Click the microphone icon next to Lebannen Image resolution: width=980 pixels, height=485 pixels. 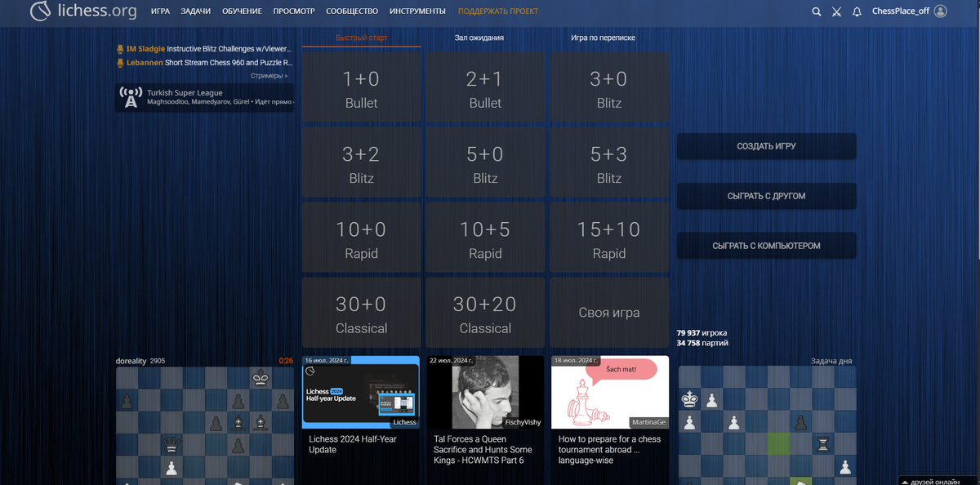pyautogui.click(x=120, y=62)
